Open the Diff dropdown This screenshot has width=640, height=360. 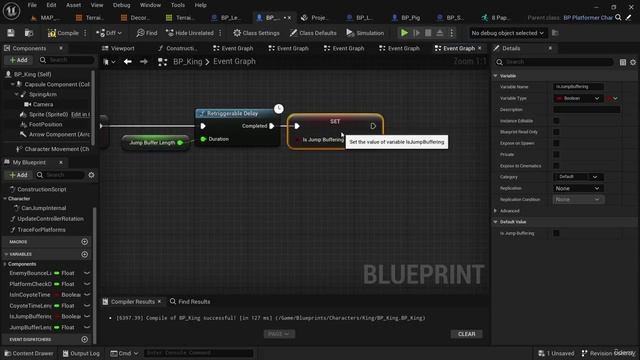[x=109, y=33]
